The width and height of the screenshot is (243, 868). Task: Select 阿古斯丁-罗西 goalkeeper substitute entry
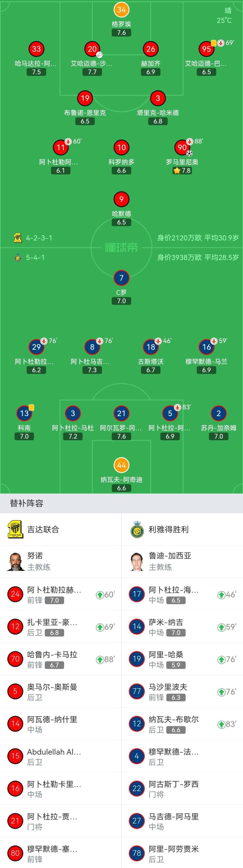182,789
